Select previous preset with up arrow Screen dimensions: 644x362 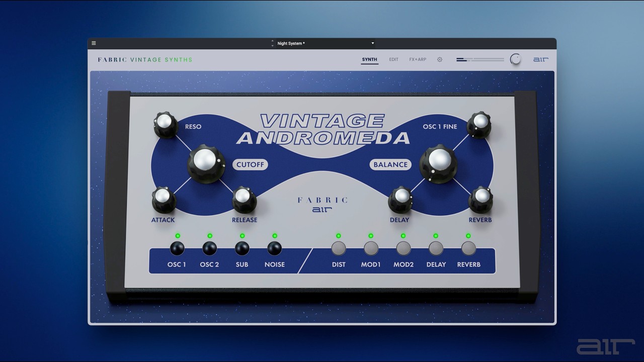click(273, 41)
